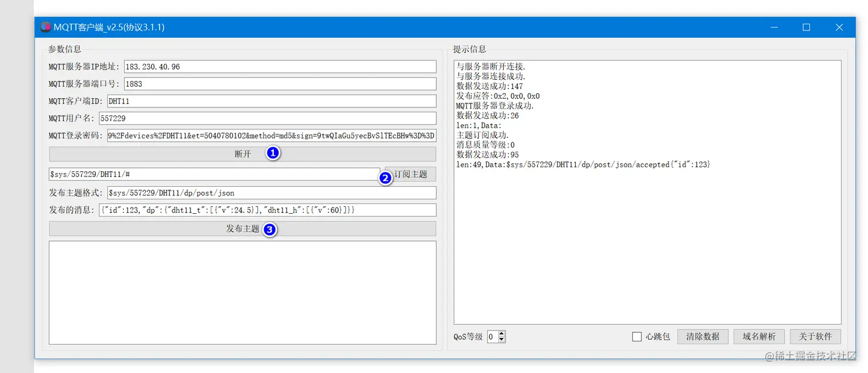Screen dimensions: 868x373
Task: Click the empty text area below 发布主题
Action: (x=242, y=293)
